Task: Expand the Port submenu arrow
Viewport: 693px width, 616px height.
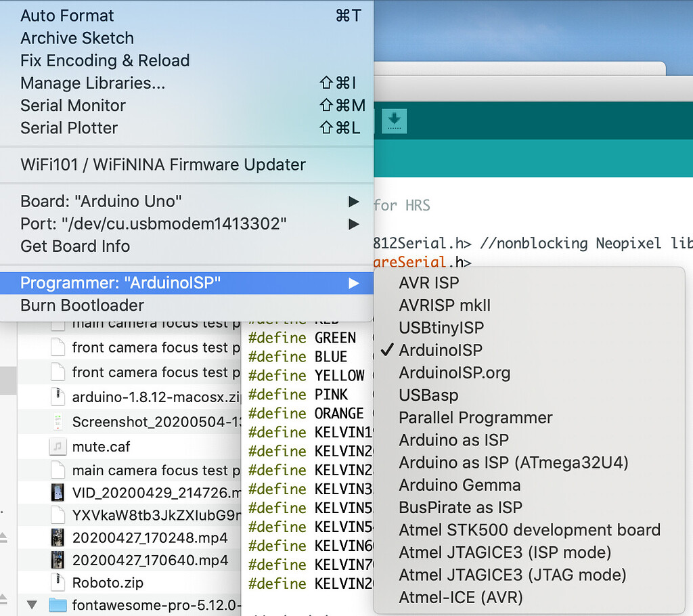Action: (353, 223)
